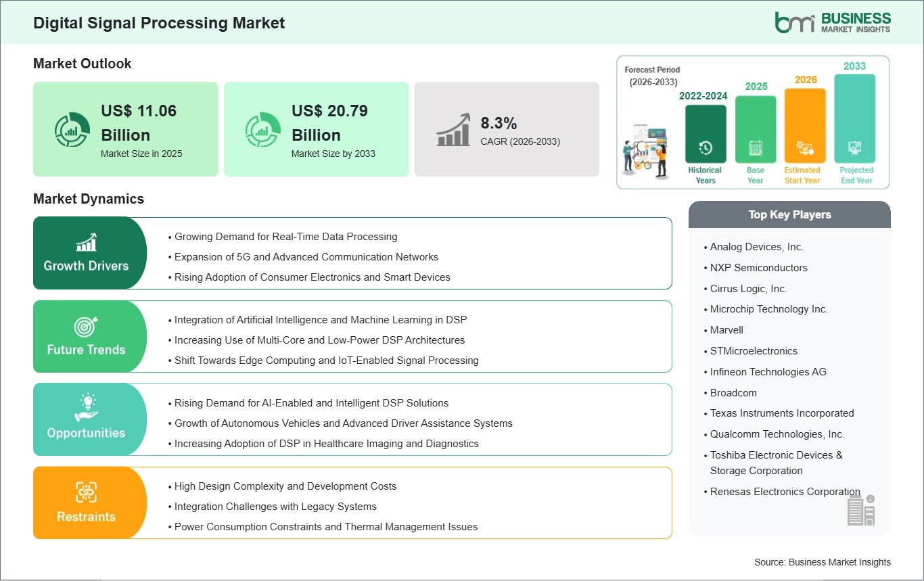
Task: Click the Opportunities lightbulb icon
Action: point(86,409)
